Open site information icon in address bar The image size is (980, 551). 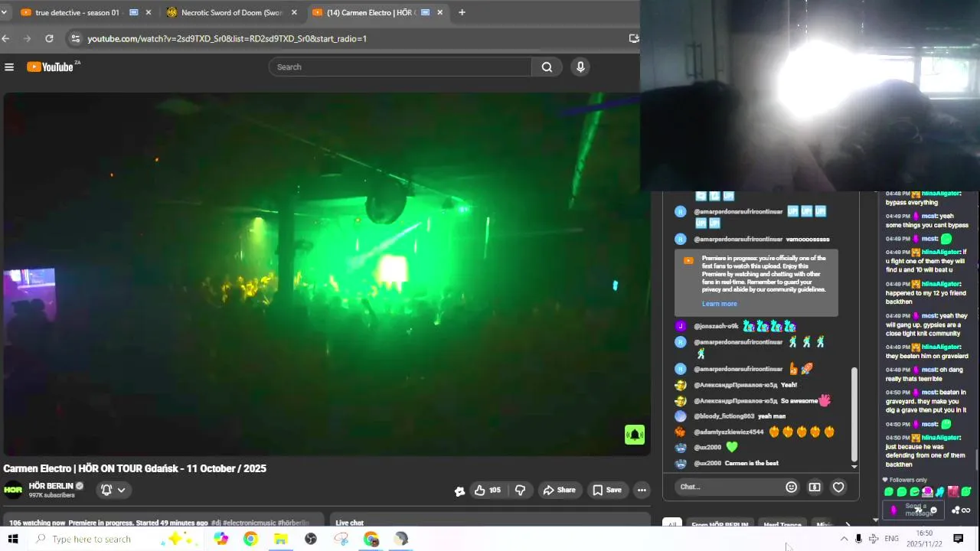(x=74, y=38)
